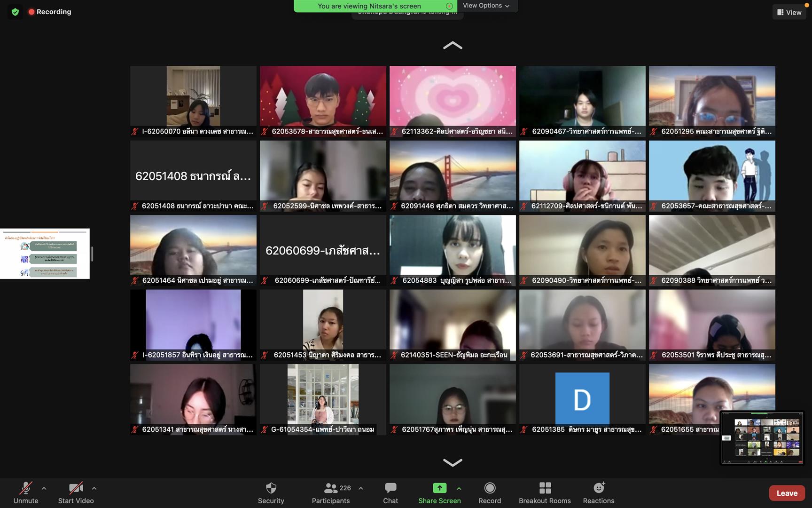812x508 pixels.
Task: Click the green Share Screen icon
Action: point(439,488)
